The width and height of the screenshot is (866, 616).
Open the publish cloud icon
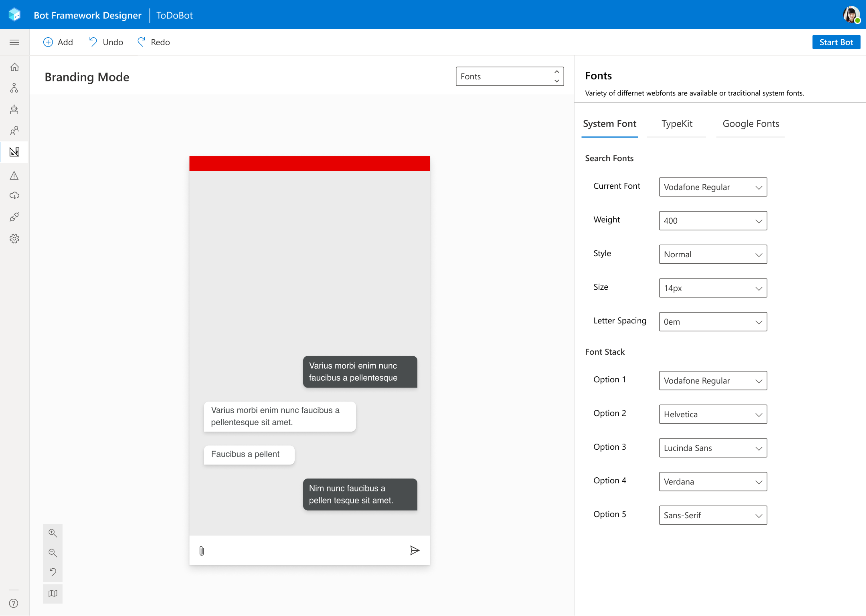(x=14, y=196)
